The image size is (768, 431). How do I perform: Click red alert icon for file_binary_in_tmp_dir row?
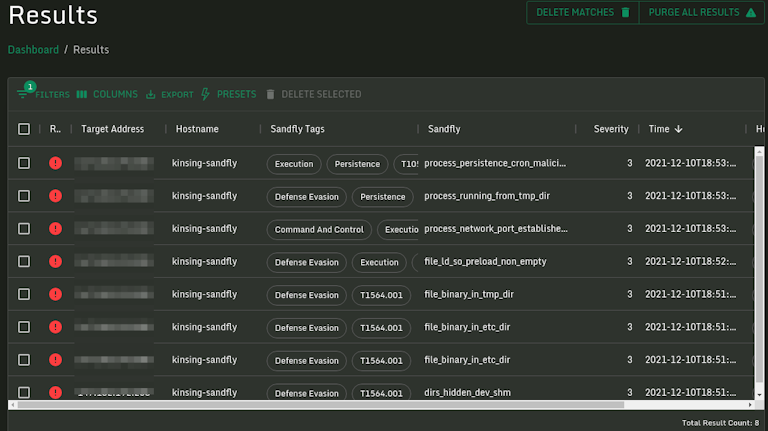[x=55, y=294]
